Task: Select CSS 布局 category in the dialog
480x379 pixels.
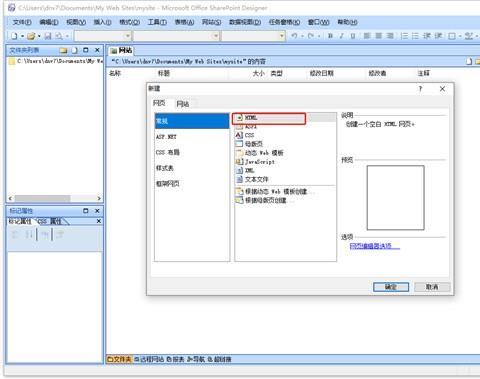Action: coord(192,152)
